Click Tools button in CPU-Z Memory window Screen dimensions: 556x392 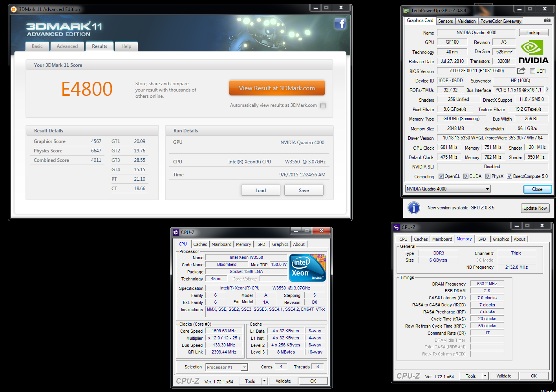(x=470, y=376)
